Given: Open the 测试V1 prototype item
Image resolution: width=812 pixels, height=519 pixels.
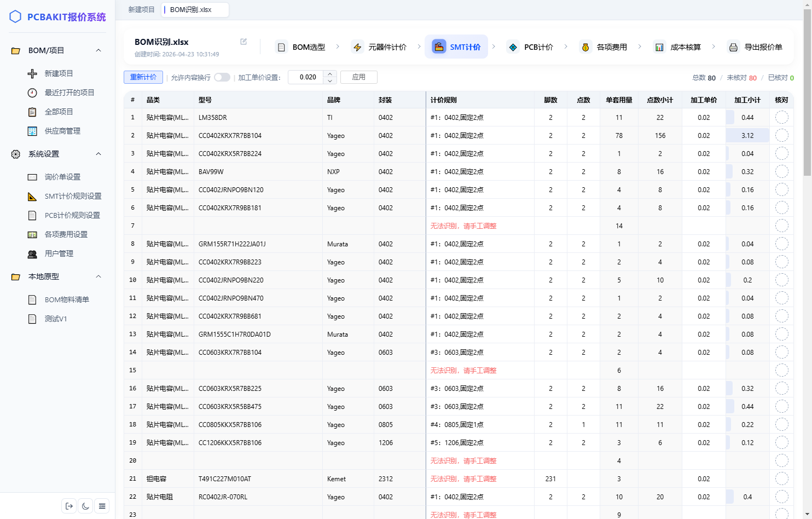Looking at the screenshot, I should point(56,319).
